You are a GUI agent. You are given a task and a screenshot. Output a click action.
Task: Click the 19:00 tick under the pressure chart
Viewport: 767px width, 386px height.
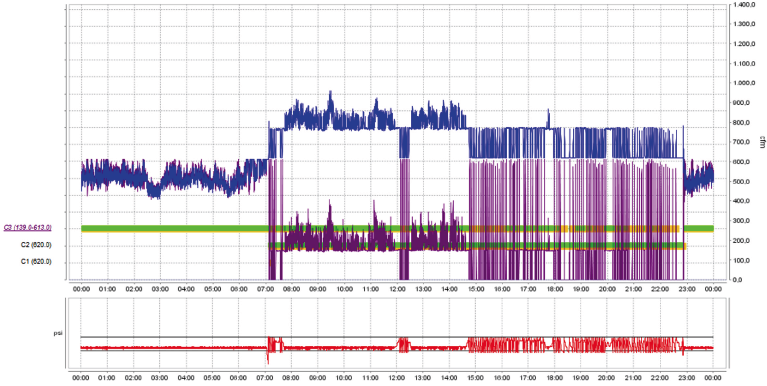point(581,378)
